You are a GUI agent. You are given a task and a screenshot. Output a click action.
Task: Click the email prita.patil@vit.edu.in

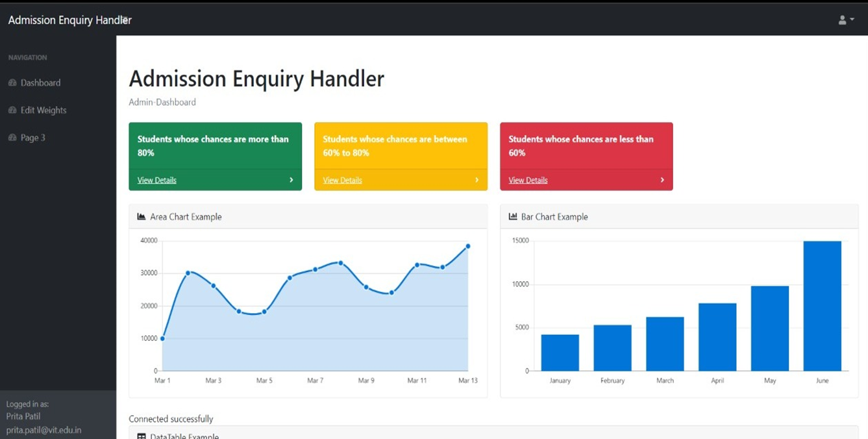pos(43,430)
